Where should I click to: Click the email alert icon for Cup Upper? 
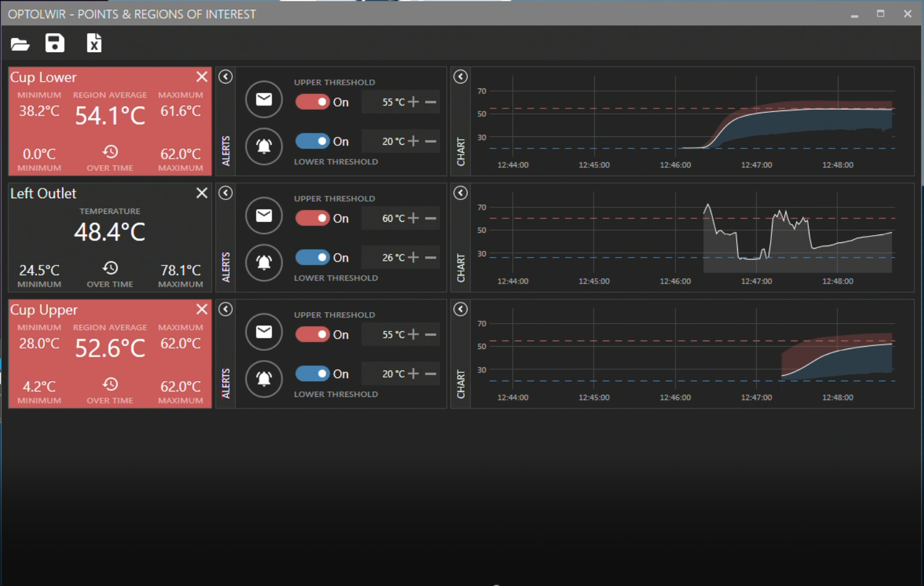264,332
